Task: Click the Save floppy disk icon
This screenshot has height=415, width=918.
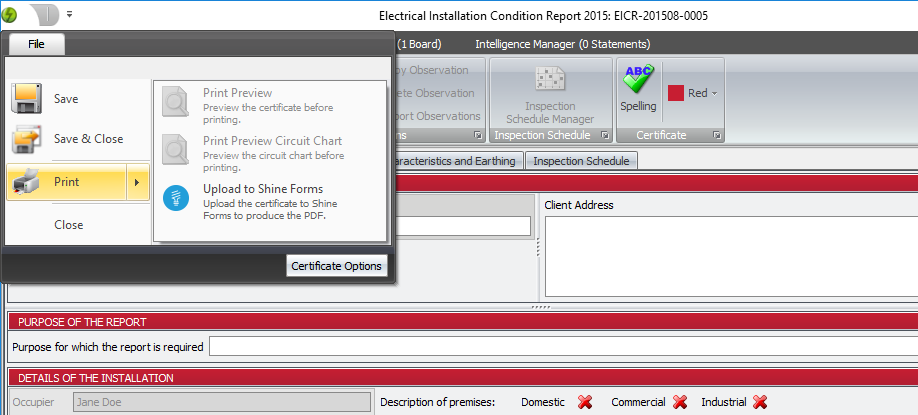Action: tap(26, 99)
